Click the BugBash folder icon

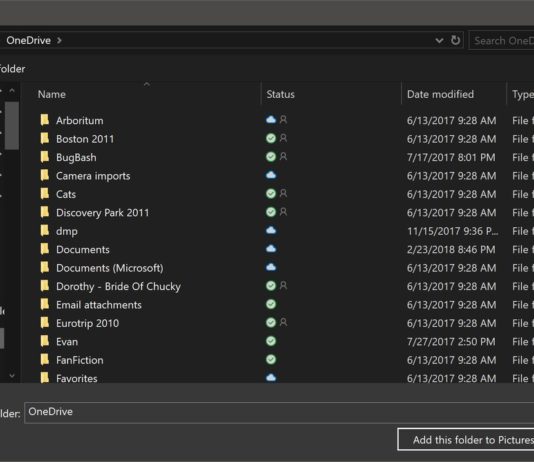pyautogui.click(x=45, y=157)
